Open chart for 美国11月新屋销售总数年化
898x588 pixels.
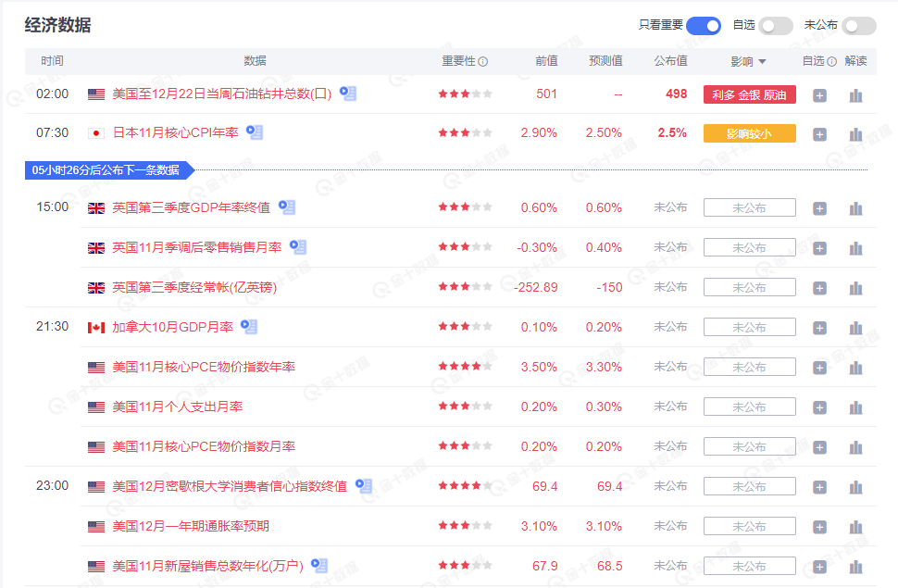(x=855, y=567)
